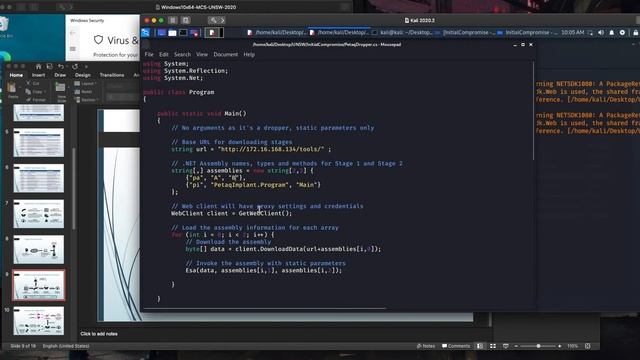Cut selection using ribbon Cut icon
The width and height of the screenshot is (640, 360).
[x=29, y=83]
